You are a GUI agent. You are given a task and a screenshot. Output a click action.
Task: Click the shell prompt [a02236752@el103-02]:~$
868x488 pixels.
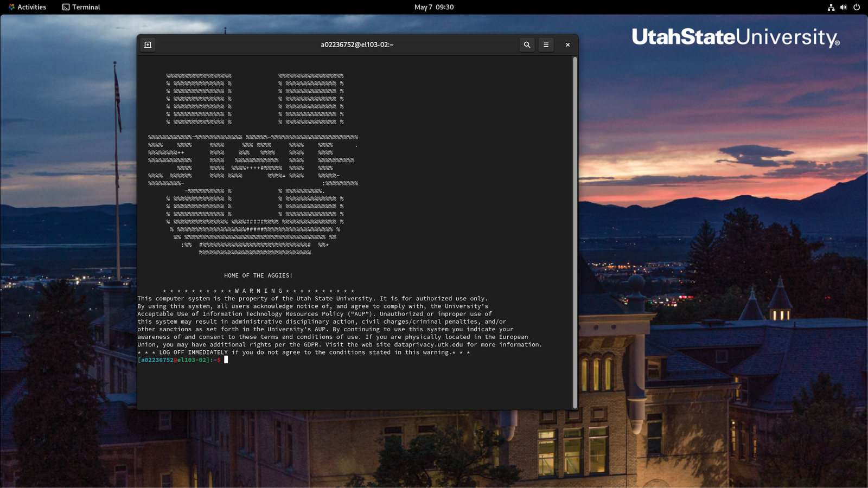[179, 360]
